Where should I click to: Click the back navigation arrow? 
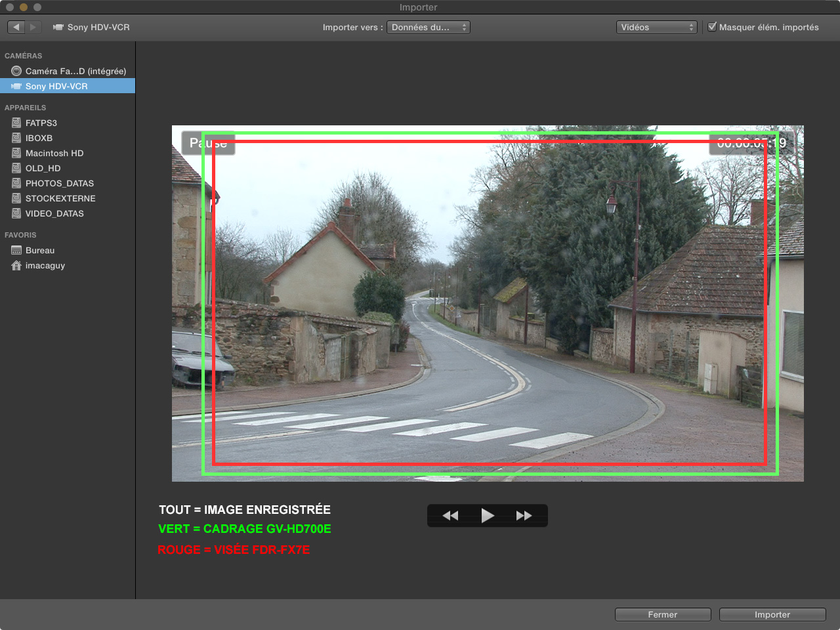[16, 27]
